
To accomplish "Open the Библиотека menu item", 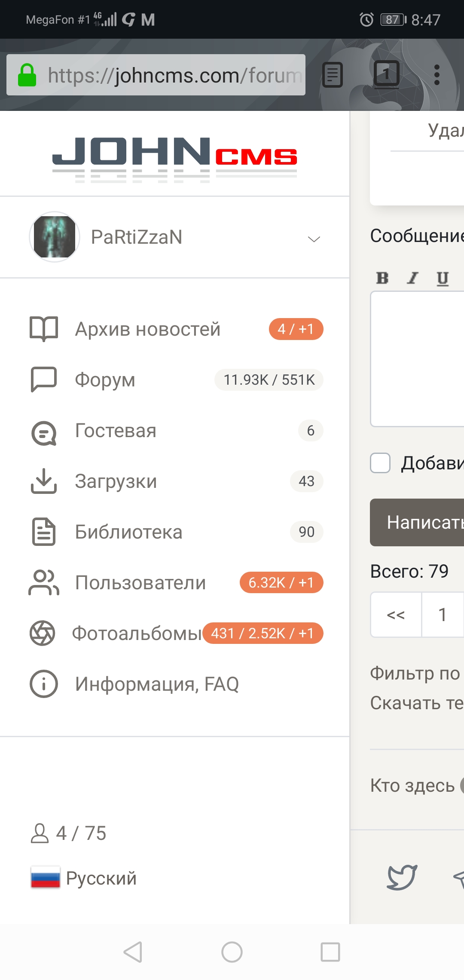I will pos(128,532).
